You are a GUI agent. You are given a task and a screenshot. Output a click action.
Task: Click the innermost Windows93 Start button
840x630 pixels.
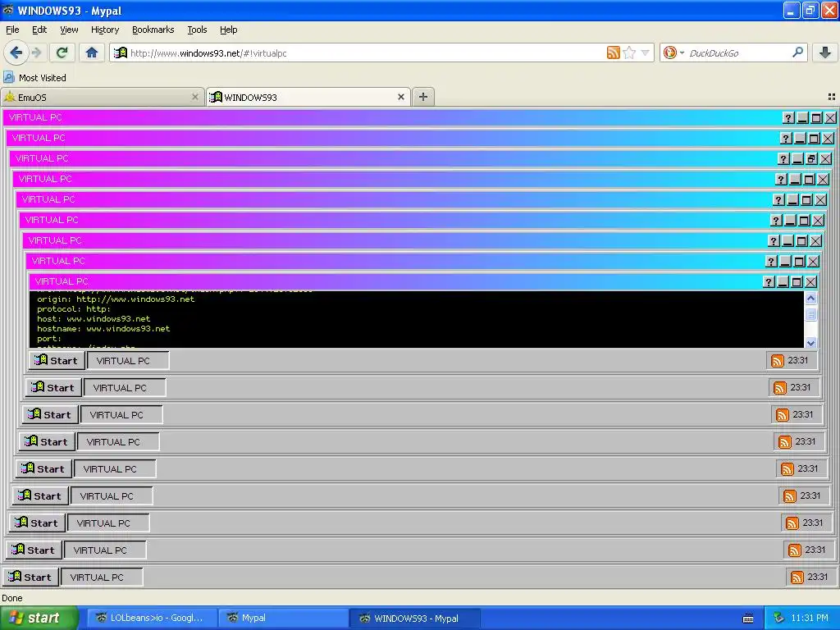57,361
